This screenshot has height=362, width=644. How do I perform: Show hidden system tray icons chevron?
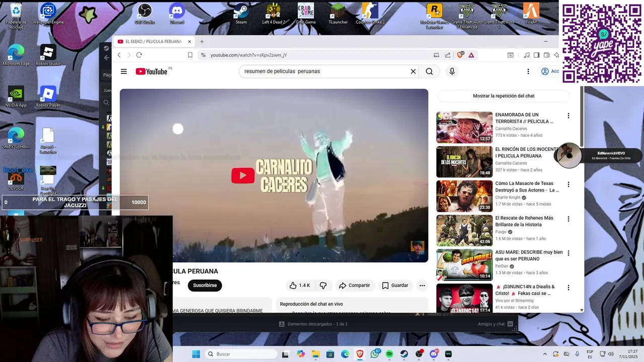pyautogui.click(x=544, y=354)
